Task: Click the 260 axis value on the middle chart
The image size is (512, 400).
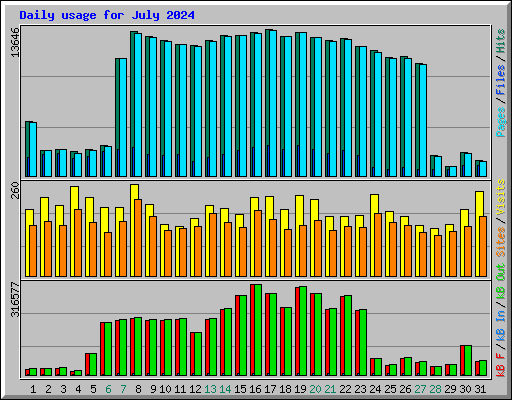Action: click(15, 190)
